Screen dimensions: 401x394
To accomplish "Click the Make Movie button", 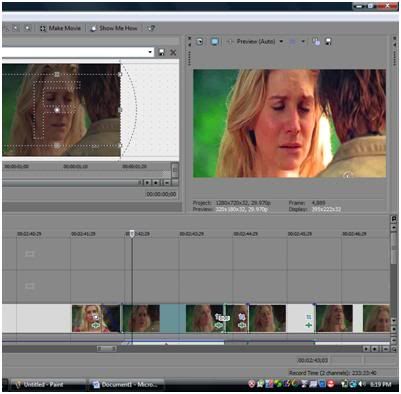I will point(60,28).
